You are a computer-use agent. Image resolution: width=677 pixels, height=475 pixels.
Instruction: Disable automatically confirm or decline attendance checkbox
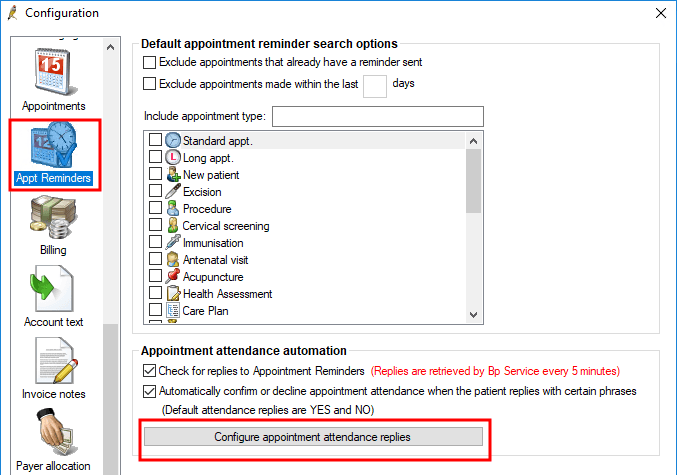pyautogui.click(x=149, y=391)
